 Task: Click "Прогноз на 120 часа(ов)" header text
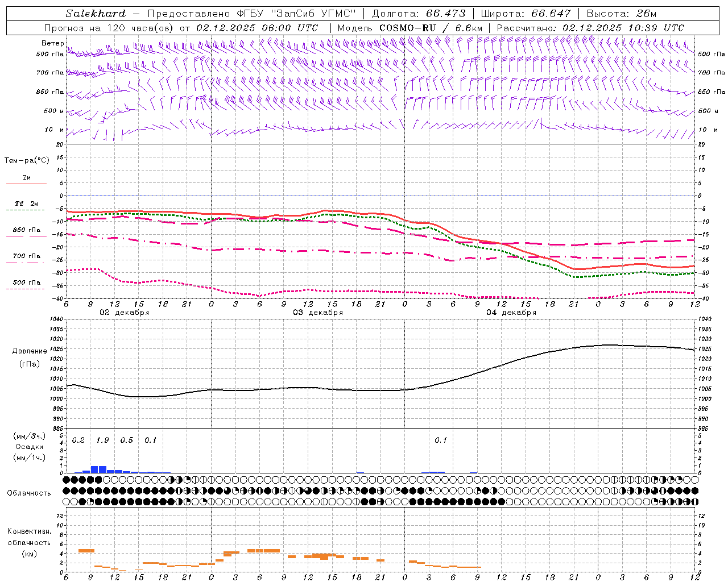[x=110, y=28]
